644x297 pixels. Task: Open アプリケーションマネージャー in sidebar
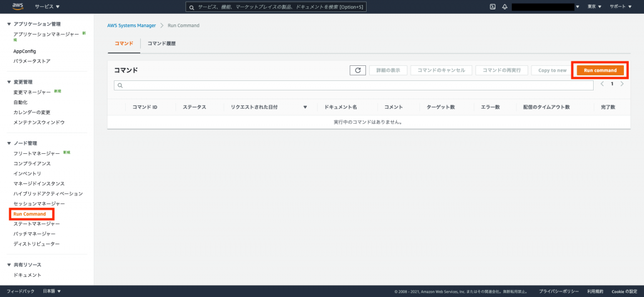coord(46,34)
